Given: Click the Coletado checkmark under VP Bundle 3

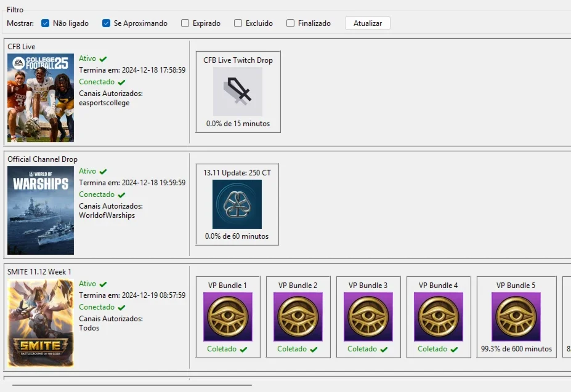Looking at the screenshot, I should [384, 350].
